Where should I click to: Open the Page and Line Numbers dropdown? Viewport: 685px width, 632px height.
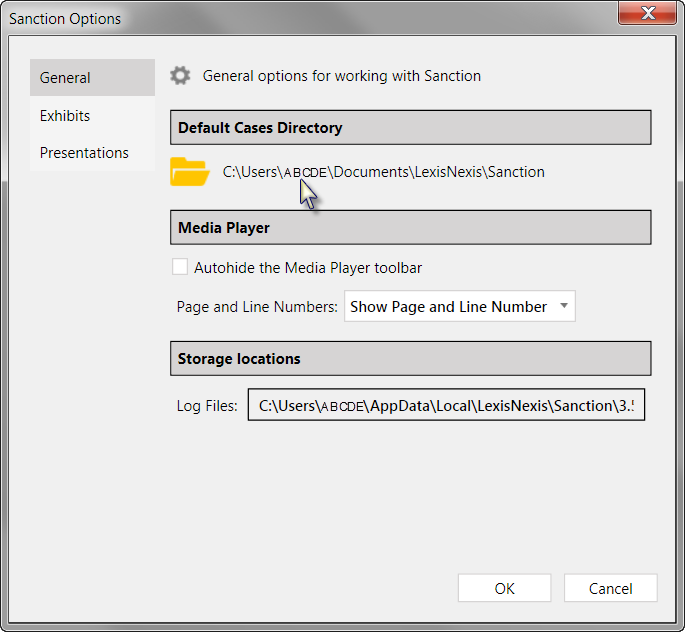tap(460, 306)
